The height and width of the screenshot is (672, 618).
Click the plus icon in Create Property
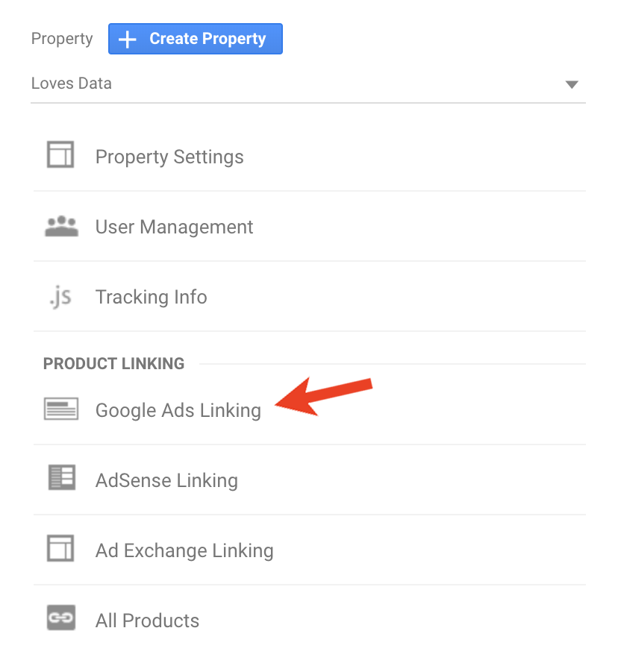128,40
